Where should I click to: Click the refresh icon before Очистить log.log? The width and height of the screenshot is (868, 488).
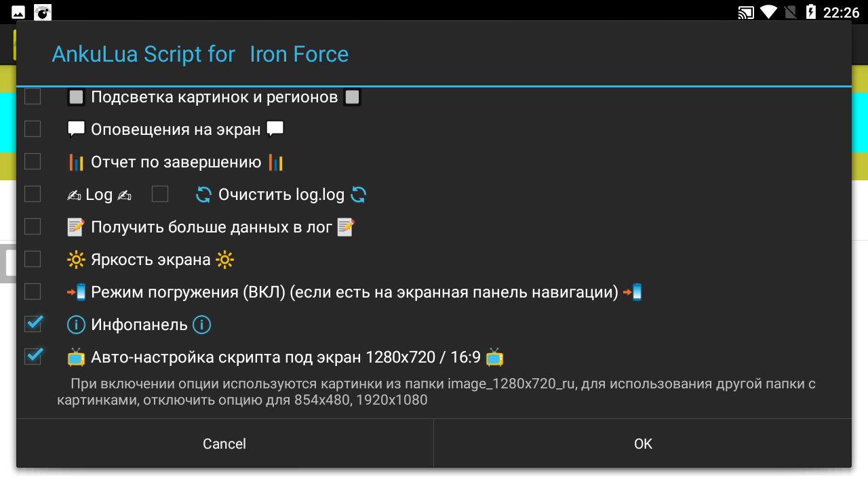[x=203, y=195]
